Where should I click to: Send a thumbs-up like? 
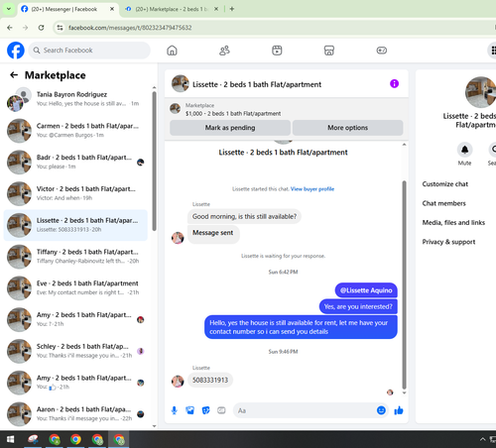coord(399,410)
